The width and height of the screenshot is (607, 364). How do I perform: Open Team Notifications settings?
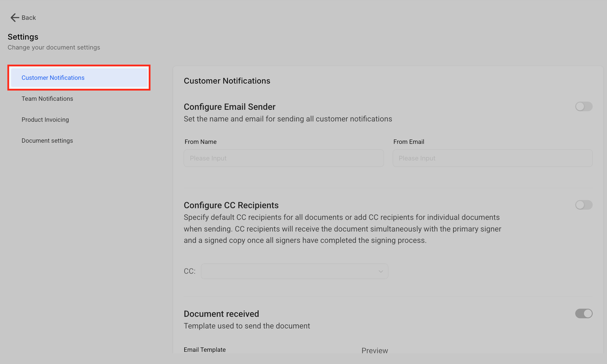(47, 99)
